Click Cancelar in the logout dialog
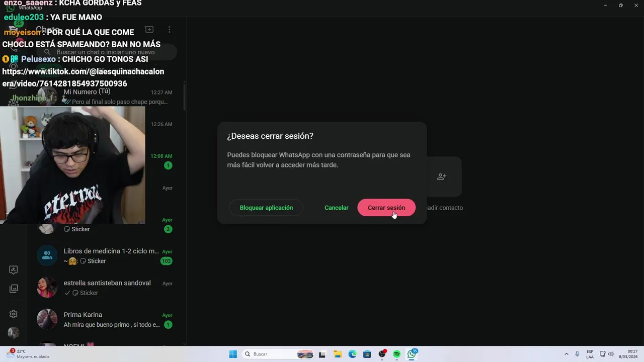Screen dimensions: 644x362 [x=336, y=208]
